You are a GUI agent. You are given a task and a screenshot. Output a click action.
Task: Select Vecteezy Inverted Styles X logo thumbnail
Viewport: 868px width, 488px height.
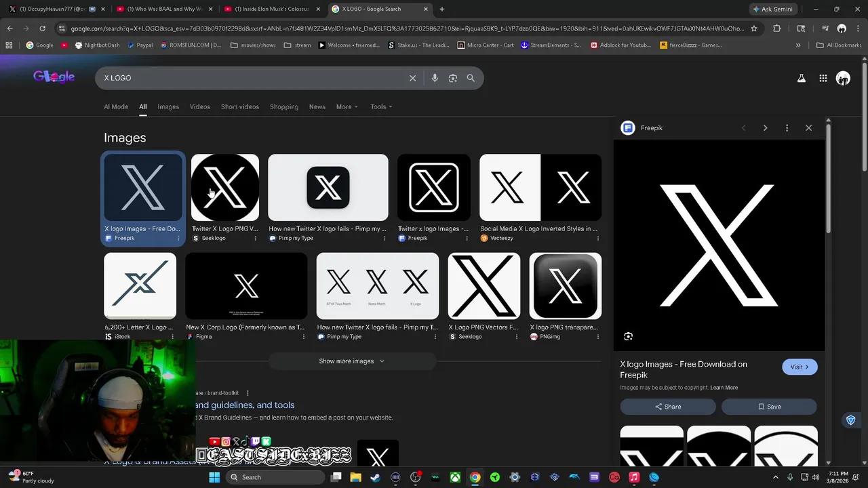(x=540, y=187)
